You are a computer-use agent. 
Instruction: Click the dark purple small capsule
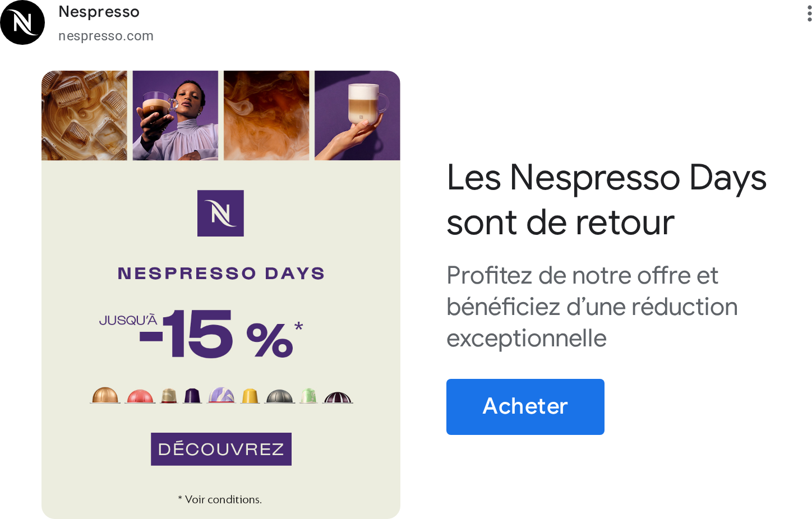point(192,396)
